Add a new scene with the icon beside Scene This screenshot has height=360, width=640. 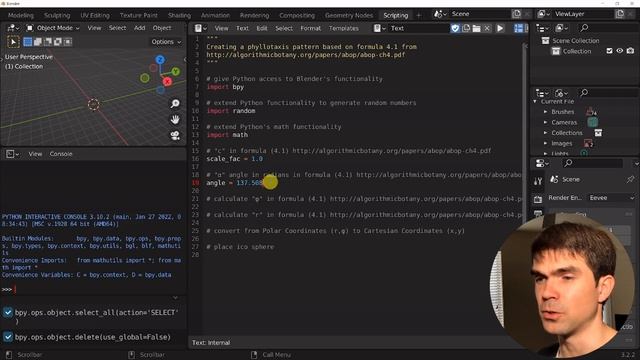point(516,14)
